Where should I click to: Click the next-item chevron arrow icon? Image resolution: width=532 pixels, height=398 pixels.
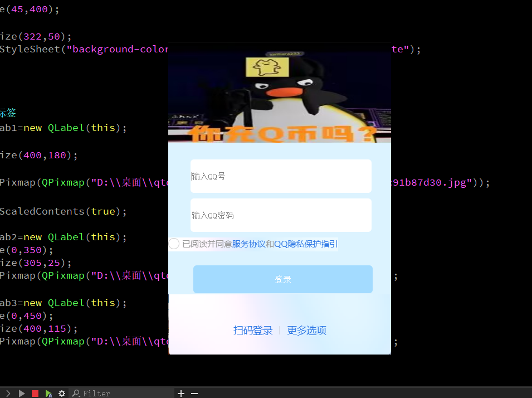(8, 394)
